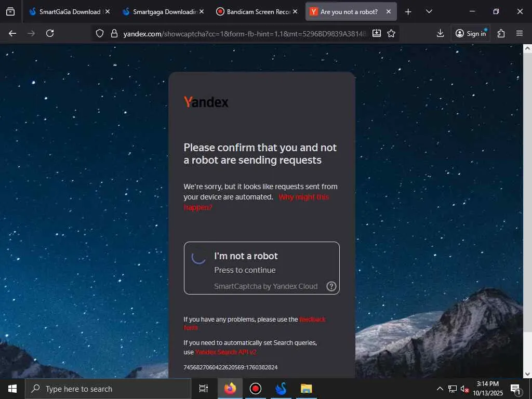532x399 pixels.
Task: Close the 'Are you not a robot?' tab
Action: click(x=389, y=11)
